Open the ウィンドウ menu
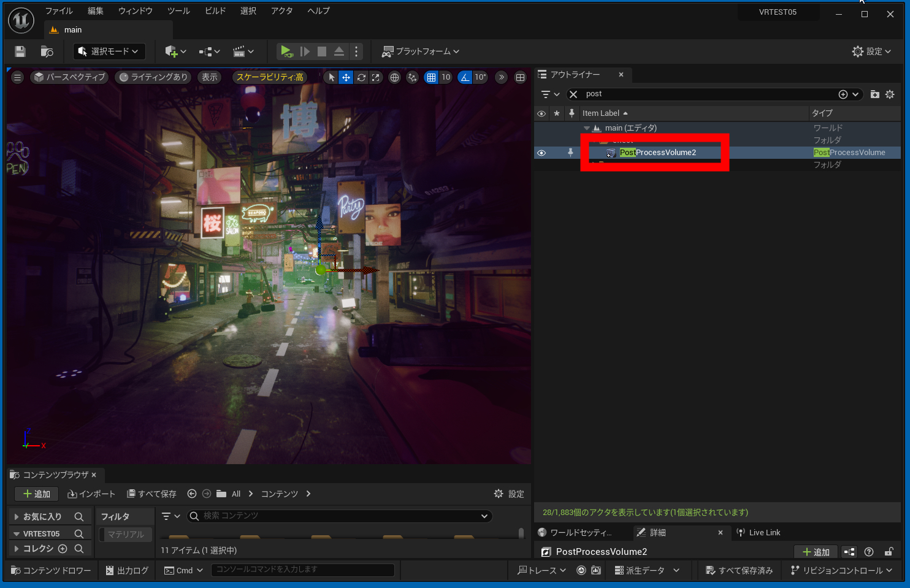The image size is (910, 588). click(135, 11)
